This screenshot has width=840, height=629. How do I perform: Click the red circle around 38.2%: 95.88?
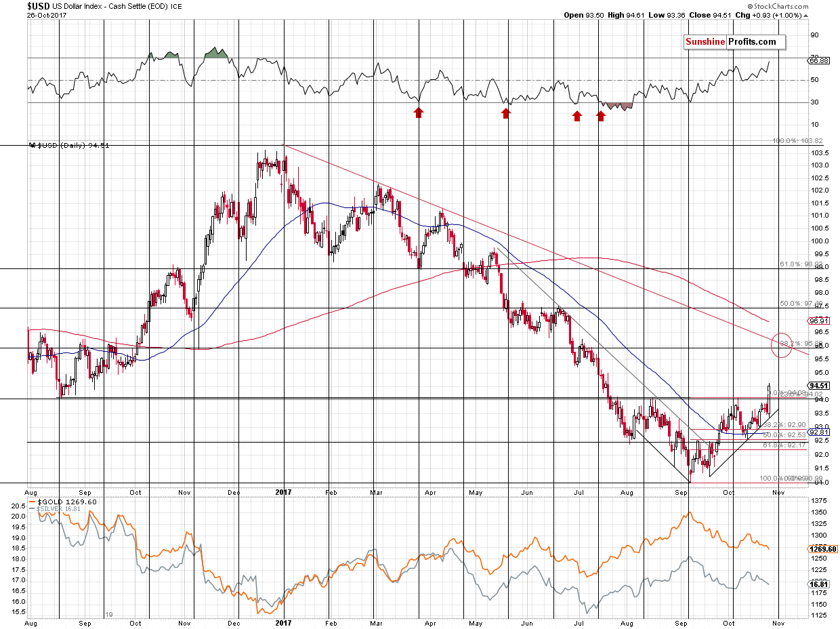pos(782,344)
